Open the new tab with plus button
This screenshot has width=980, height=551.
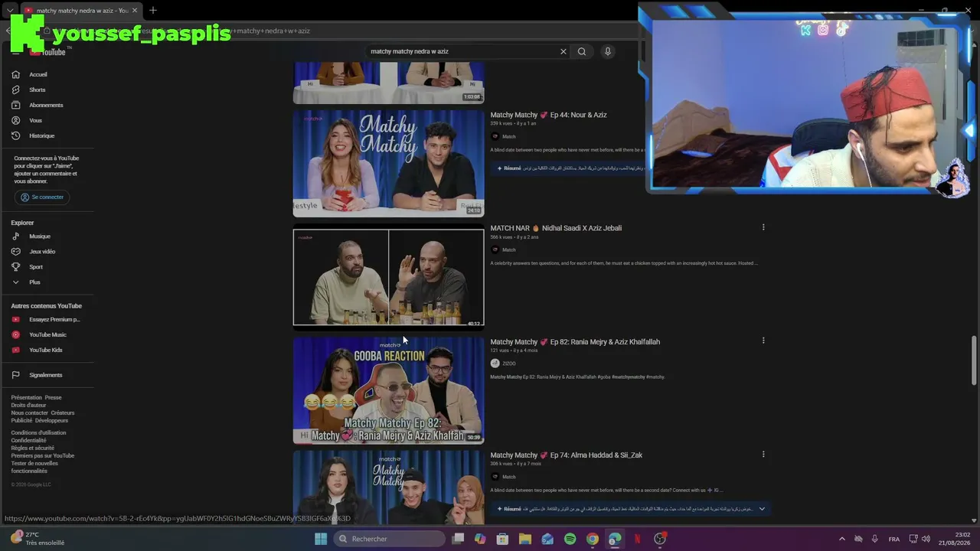(x=153, y=10)
